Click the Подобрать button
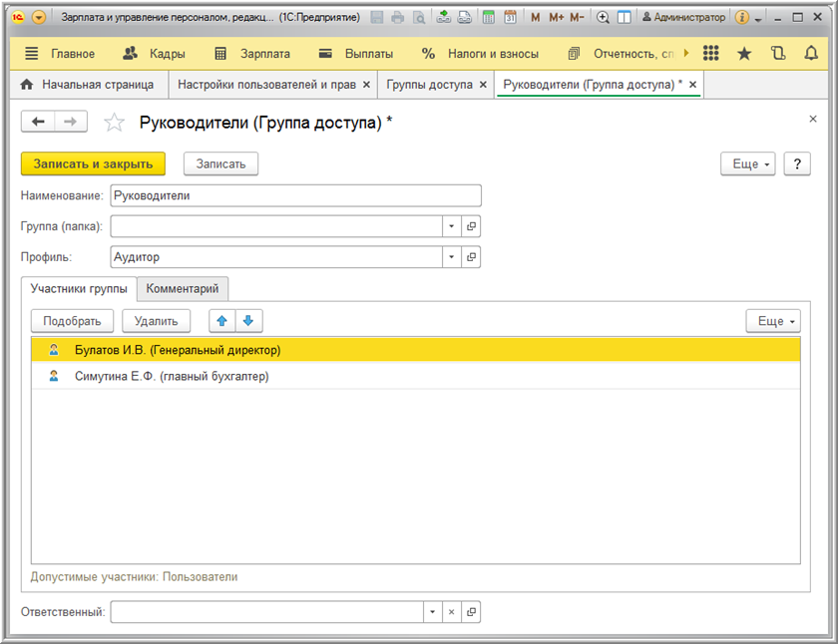Screen dimensions: 838x644 pyautogui.click(x=72, y=321)
